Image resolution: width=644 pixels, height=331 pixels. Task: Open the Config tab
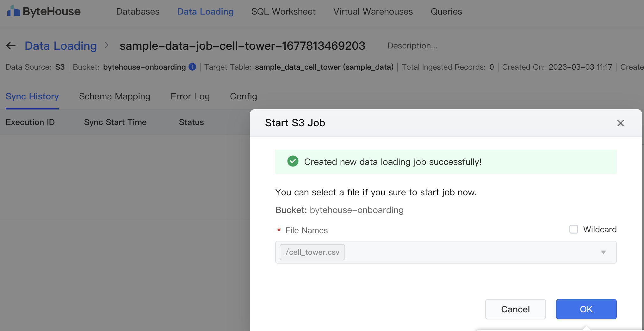click(244, 97)
